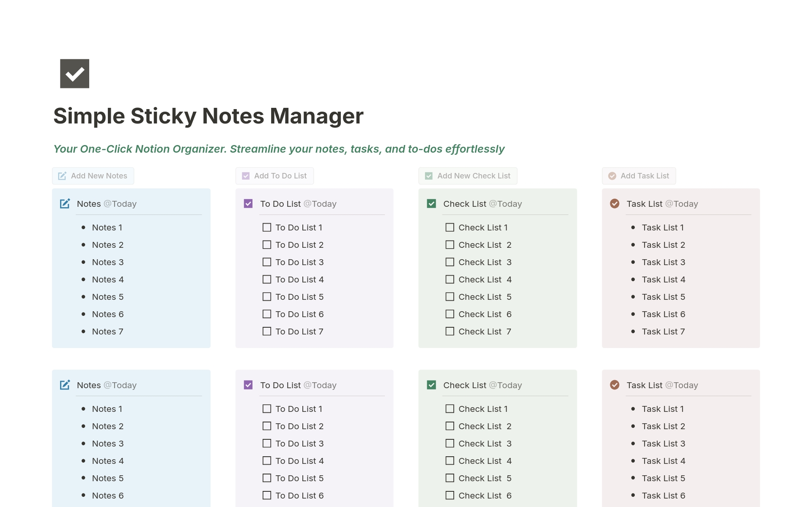Check the Check List 6 checkbox in second card
812x507 pixels.
pos(450,495)
